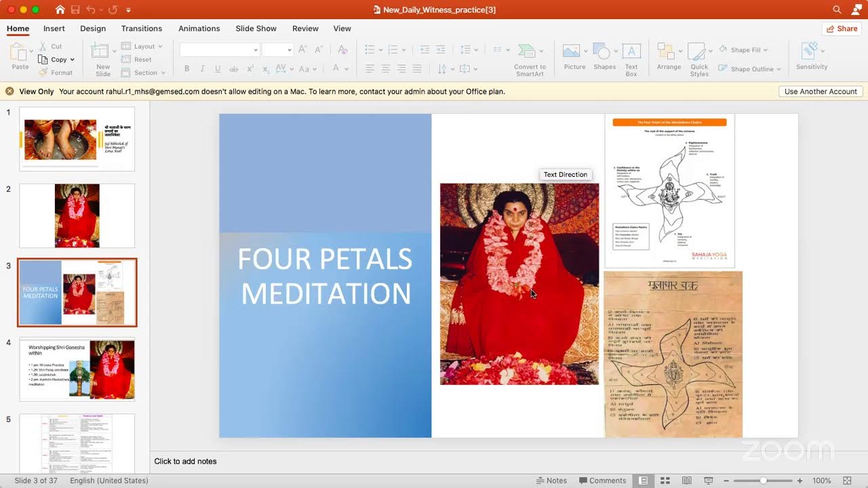Click the Save icon in title bar
Image resolution: width=868 pixels, height=488 pixels.
tap(75, 9)
